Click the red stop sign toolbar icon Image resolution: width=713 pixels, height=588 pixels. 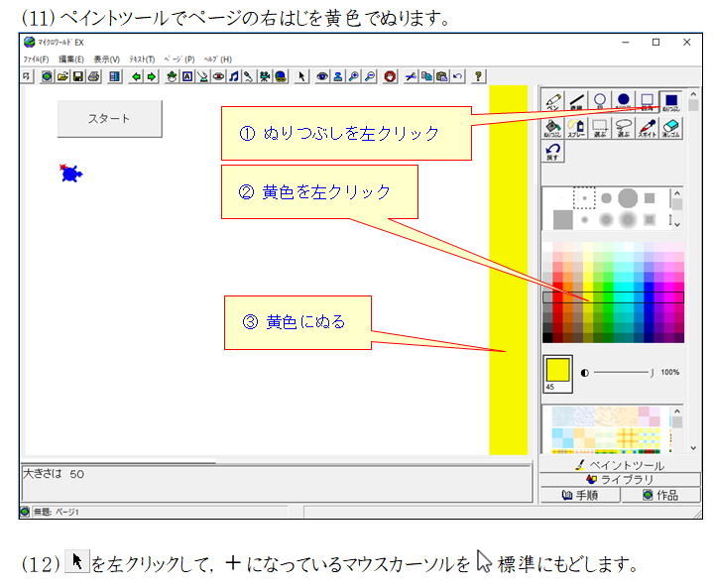[390, 76]
